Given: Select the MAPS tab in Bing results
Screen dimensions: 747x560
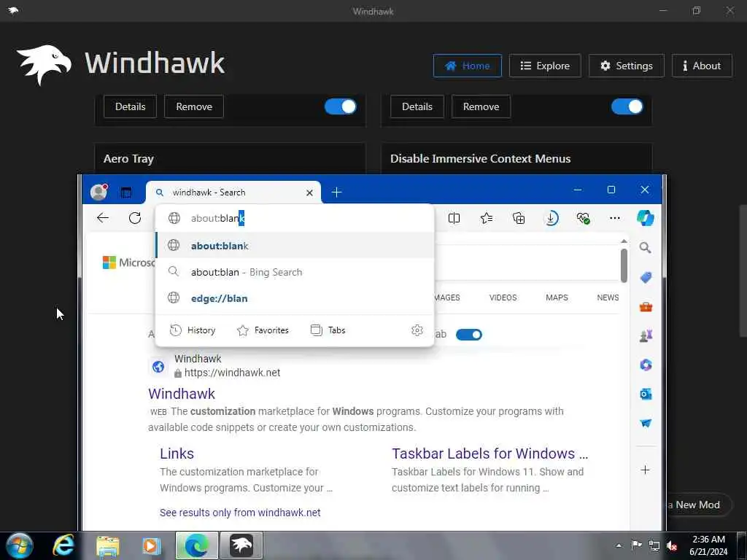Looking at the screenshot, I should [557, 297].
